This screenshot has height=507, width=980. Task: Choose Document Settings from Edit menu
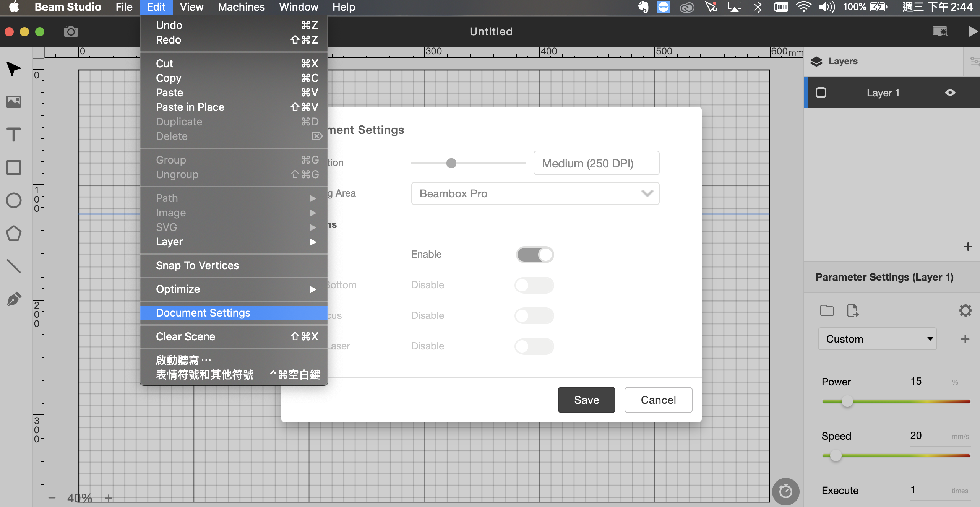pyautogui.click(x=234, y=313)
